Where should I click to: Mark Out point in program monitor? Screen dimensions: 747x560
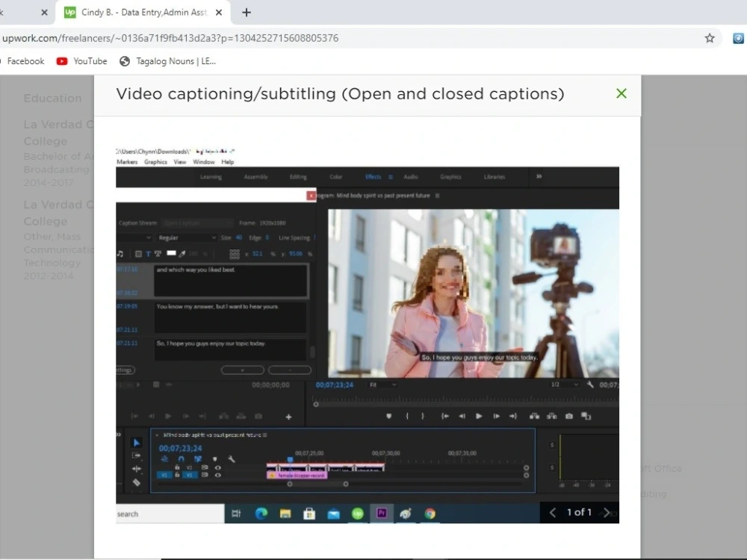pyautogui.click(x=423, y=416)
